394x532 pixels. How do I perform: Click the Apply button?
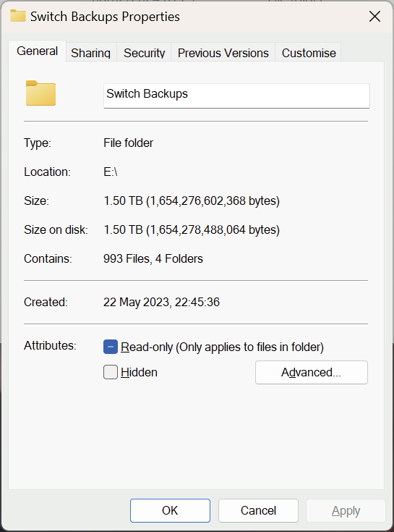click(346, 510)
